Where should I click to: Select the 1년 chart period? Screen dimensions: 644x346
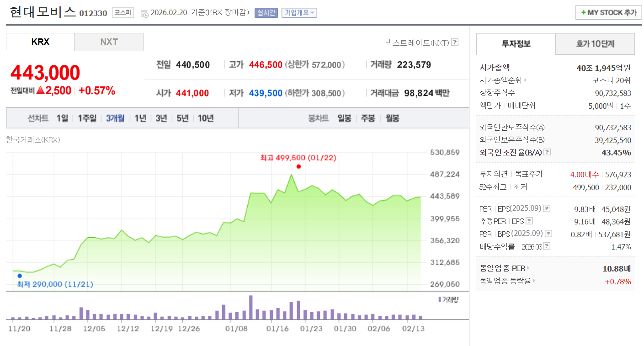tap(140, 118)
